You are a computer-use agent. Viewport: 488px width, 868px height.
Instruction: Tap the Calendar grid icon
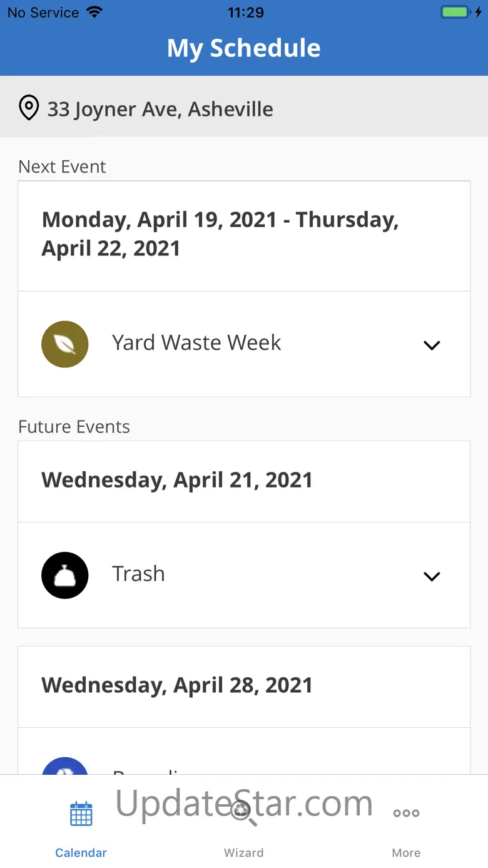81,814
